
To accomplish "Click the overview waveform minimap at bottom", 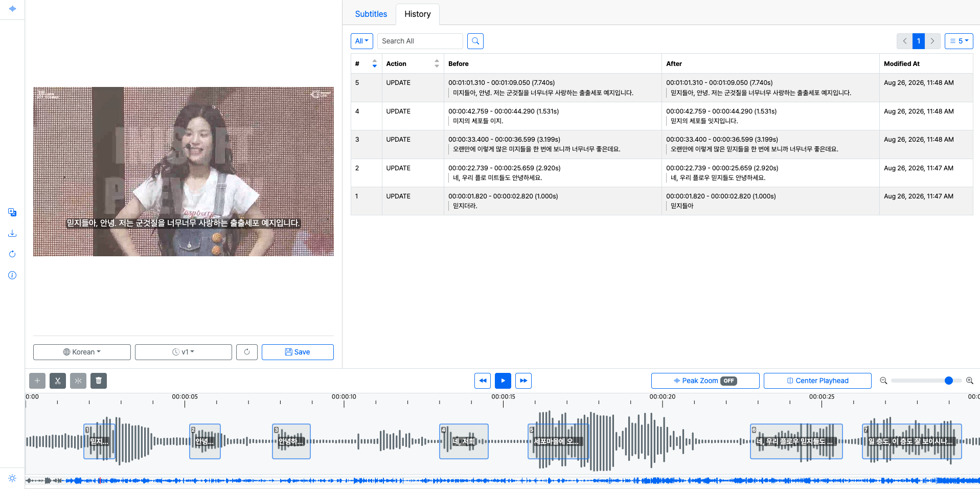I will click(503, 481).
